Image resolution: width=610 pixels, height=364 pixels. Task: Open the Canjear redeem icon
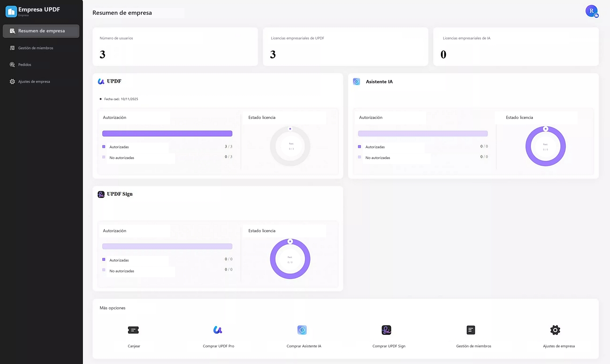(x=133, y=330)
